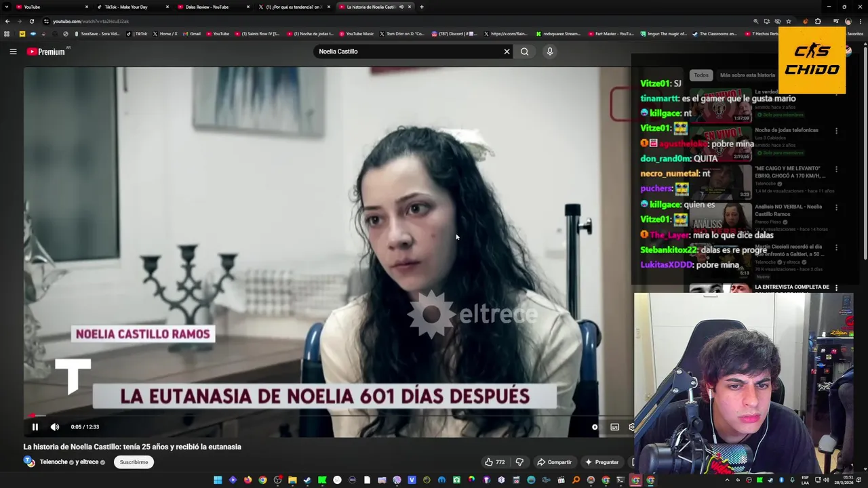Dislike the video
868x488 pixels.
[x=519, y=462]
